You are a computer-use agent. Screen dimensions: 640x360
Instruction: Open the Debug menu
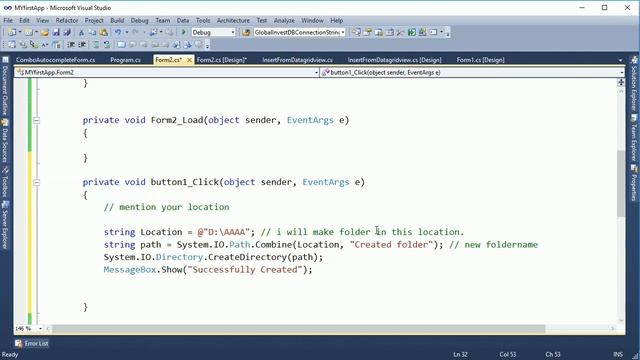click(x=140, y=20)
